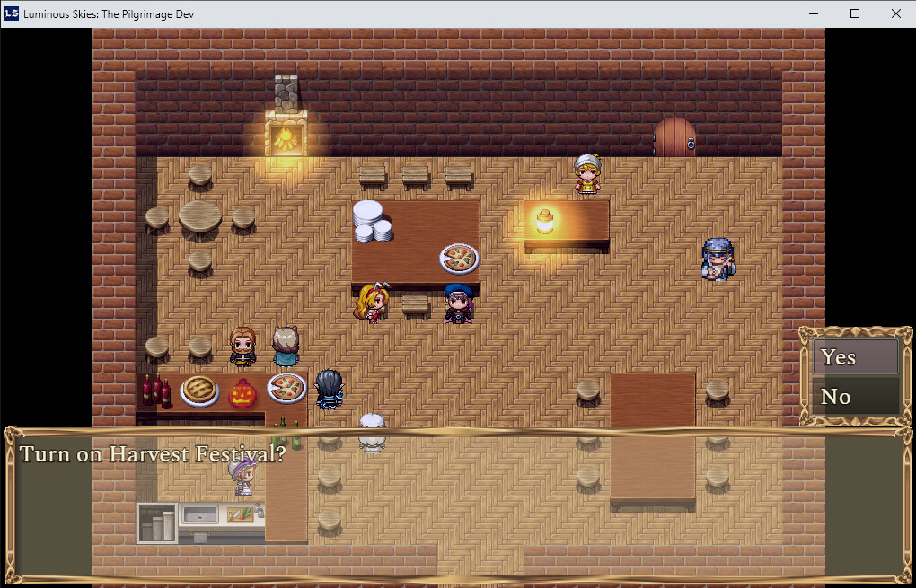Image resolution: width=916 pixels, height=588 pixels.
Task: Click the Luminous Skies app icon in title bar
Action: tap(12, 13)
